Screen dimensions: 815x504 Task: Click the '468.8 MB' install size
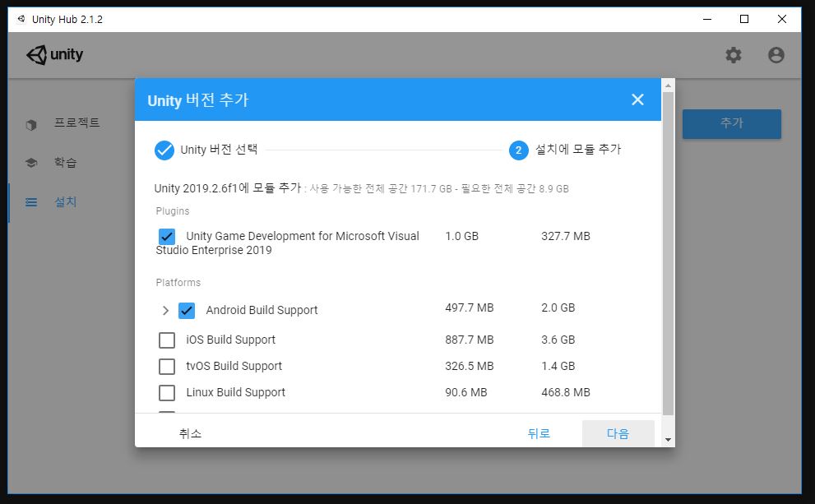tap(566, 392)
